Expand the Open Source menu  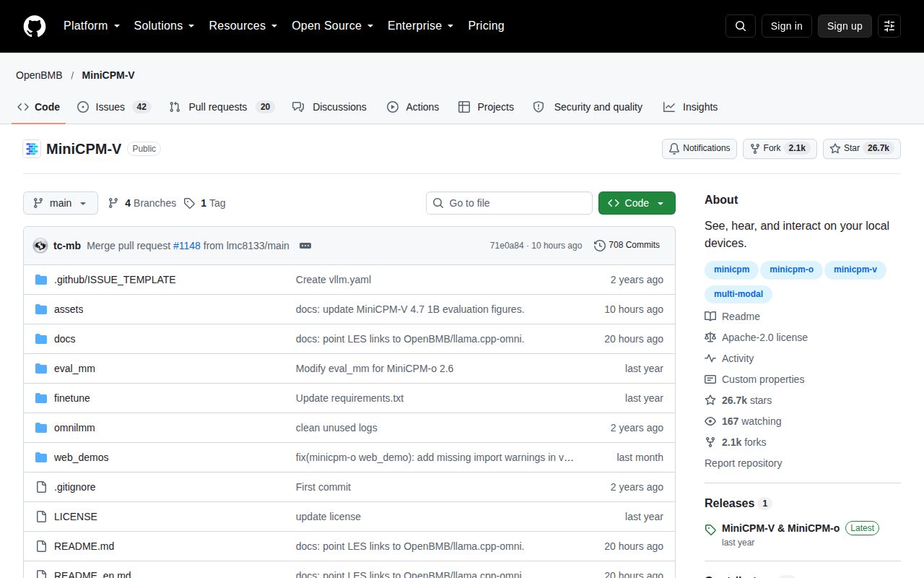[x=332, y=26]
